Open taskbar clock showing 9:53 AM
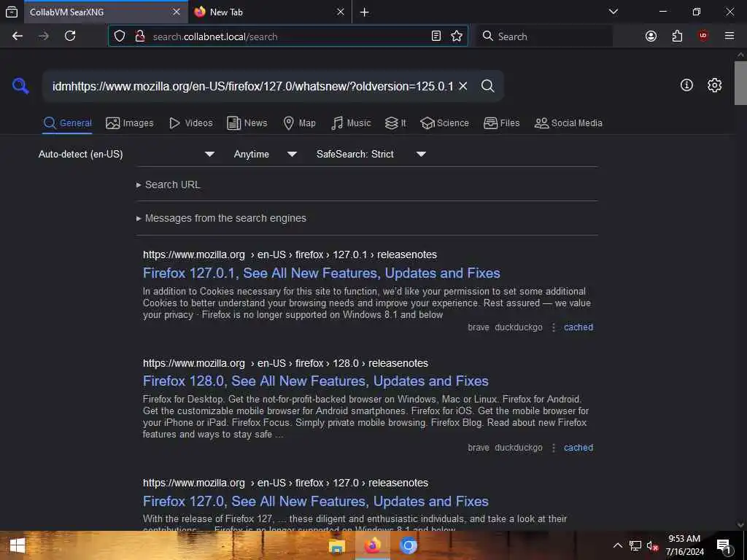747x560 pixels. (x=684, y=545)
